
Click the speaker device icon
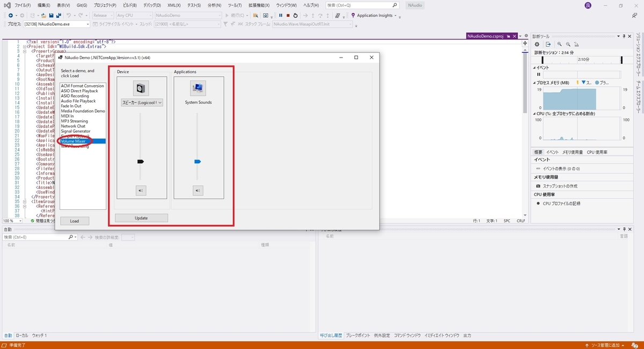(141, 88)
